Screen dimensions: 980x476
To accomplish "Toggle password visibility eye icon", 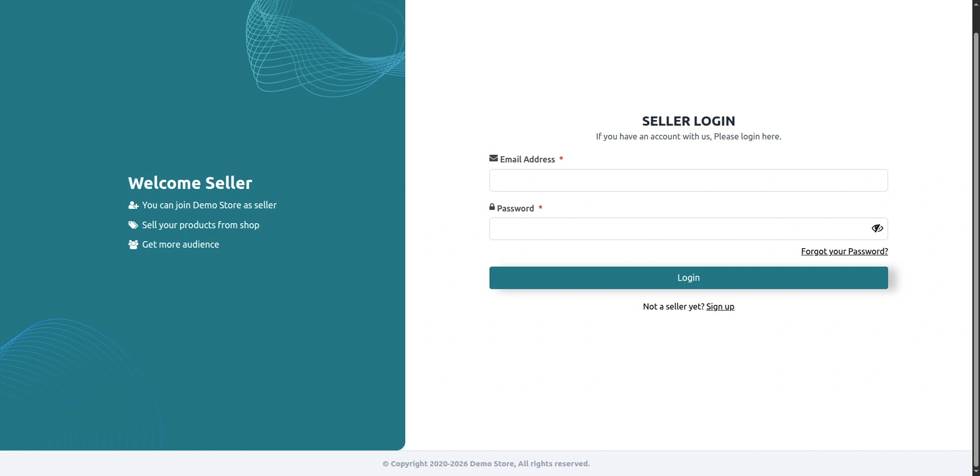I will tap(877, 228).
